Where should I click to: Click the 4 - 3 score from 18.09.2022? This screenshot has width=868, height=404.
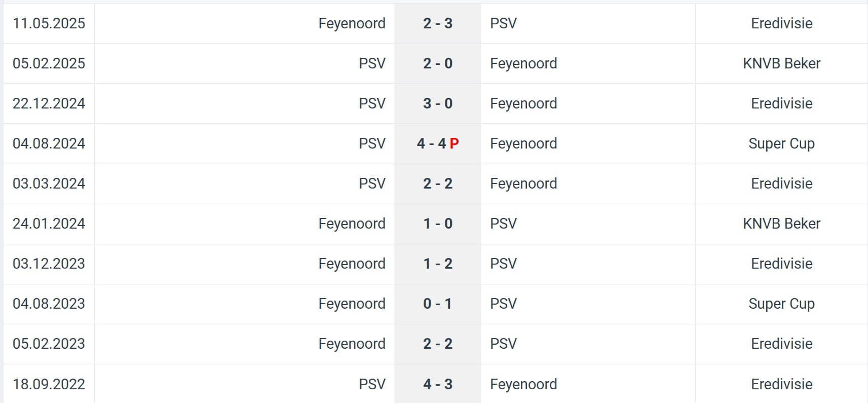[x=438, y=384]
